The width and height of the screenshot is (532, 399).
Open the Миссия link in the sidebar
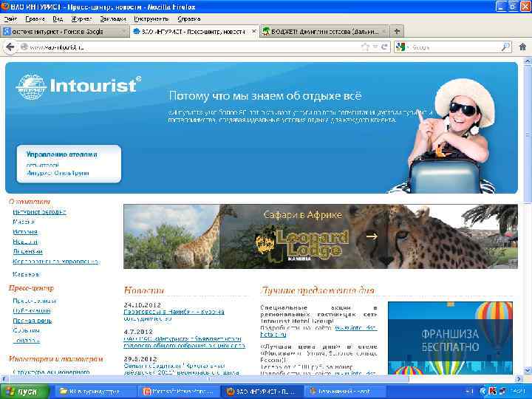(x=24, y=222)
